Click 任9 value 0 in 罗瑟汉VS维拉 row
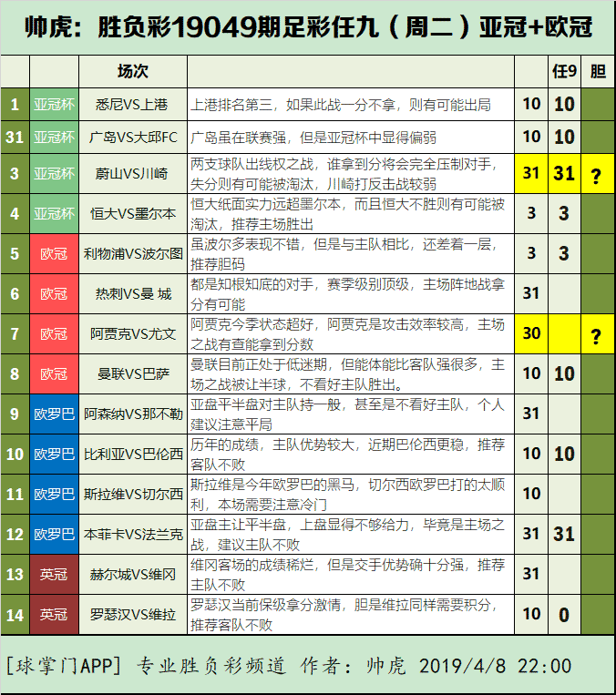 564,615
